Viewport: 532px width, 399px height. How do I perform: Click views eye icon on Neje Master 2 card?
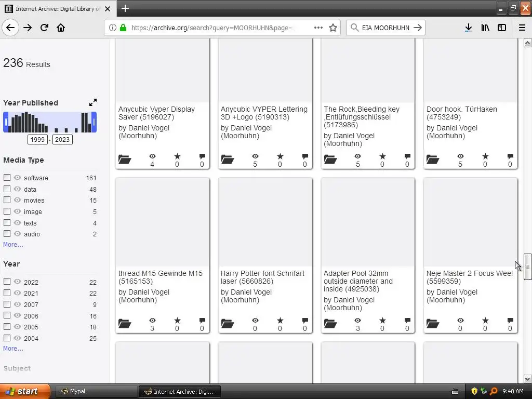pos(460,321)
